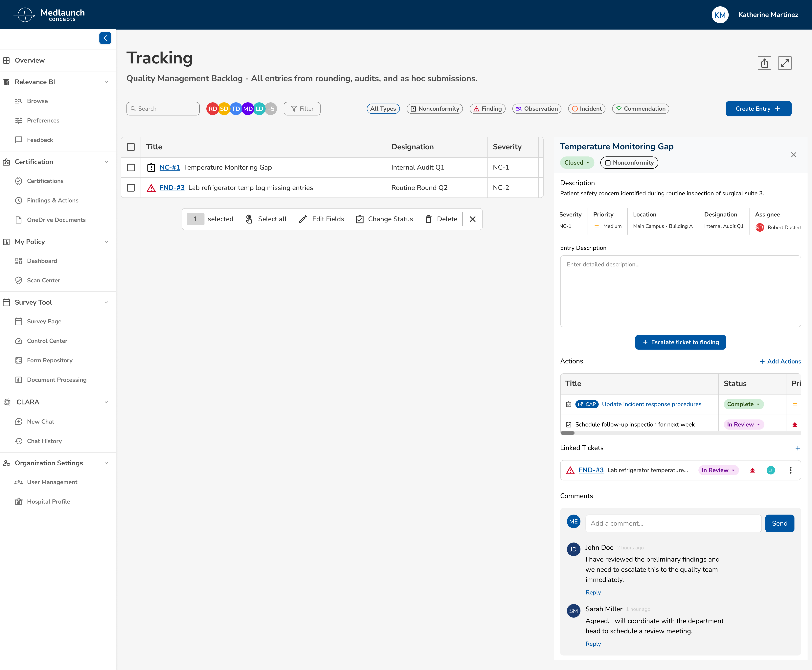Toggle checkbox for Schedule follow-up inspection action

[569, 425]
